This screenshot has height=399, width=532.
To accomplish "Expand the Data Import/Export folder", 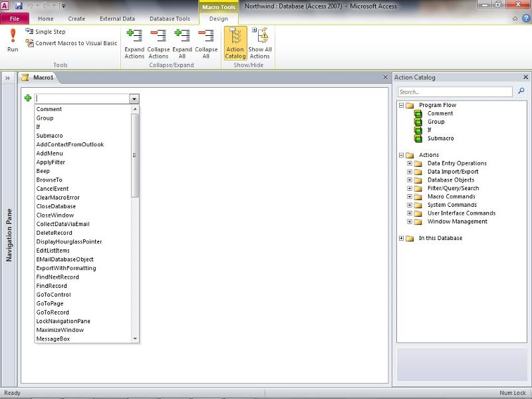I will coord(410,172).
